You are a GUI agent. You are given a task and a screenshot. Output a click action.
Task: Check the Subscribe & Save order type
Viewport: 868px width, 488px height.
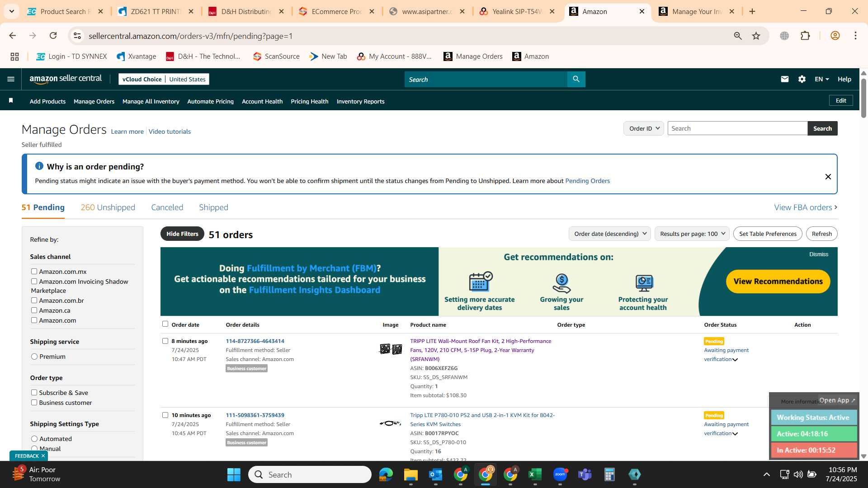click(x=34, y=392)
